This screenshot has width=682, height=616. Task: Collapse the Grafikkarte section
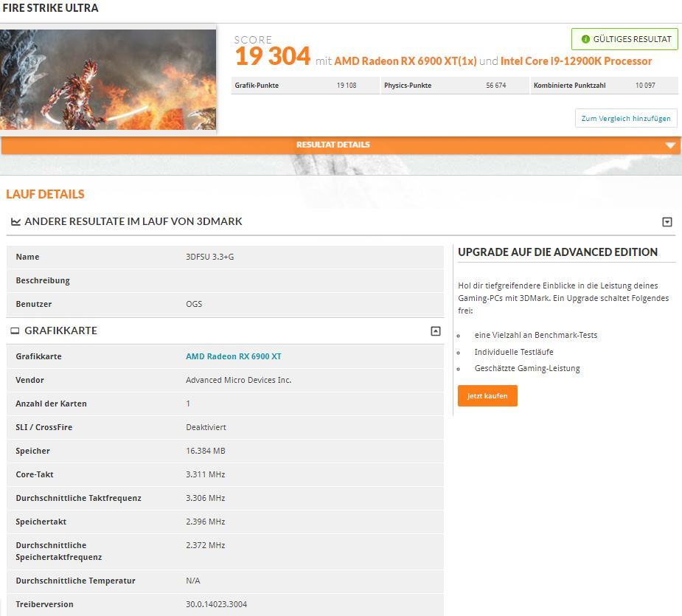click(436, 331)
